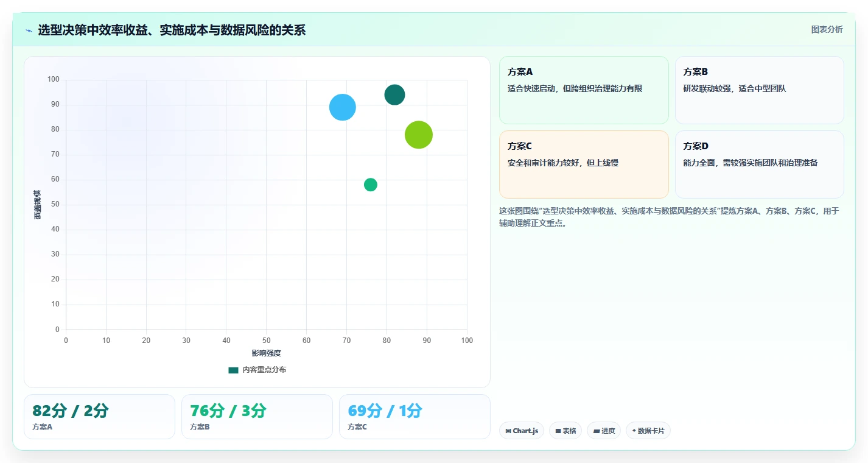Click the 方案B label under 76分
Viewport: 868px width, 463px height.
tap(200, 427)
